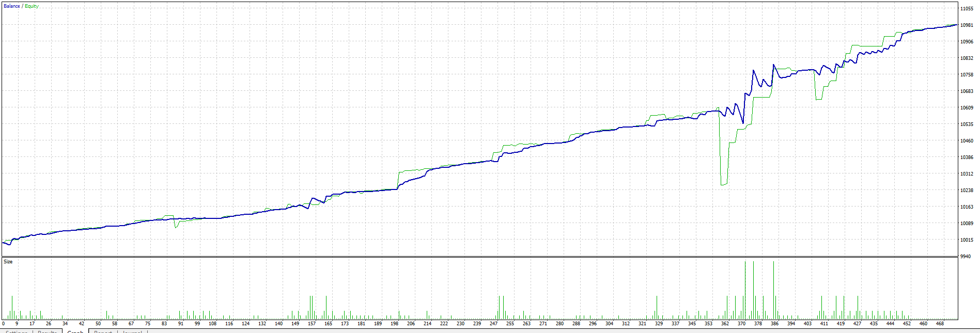Click the 10312 axis value
This screenshot has height=333, width=980.
click(967, 173)
